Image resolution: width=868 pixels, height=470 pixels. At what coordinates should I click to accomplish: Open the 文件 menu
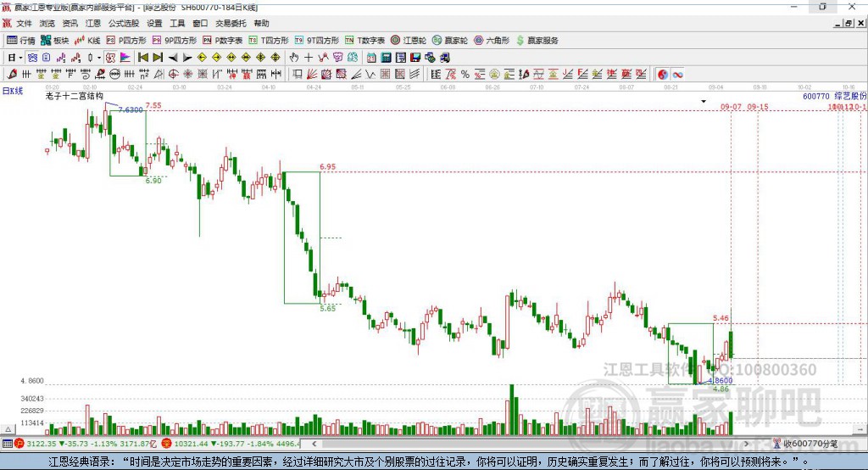(24, 23)
